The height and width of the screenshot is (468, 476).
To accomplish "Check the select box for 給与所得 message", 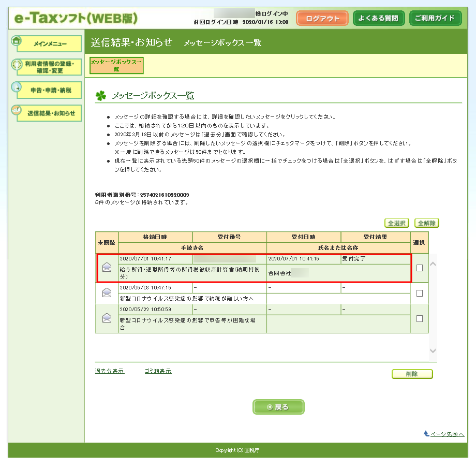I will point(419,268).
